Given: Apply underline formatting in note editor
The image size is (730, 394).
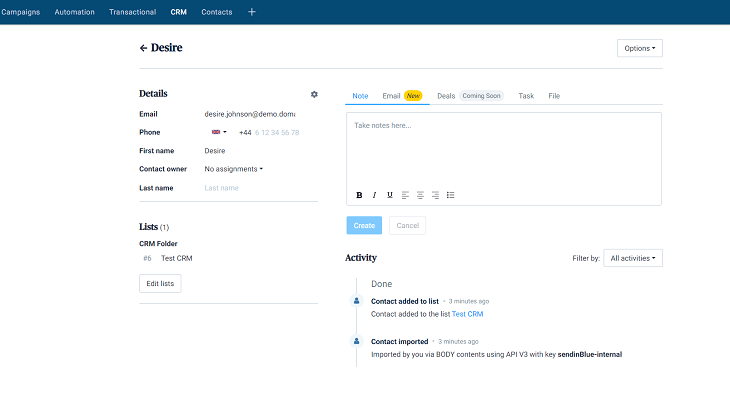Looking at the screenshot, I should tap(390, 195).
